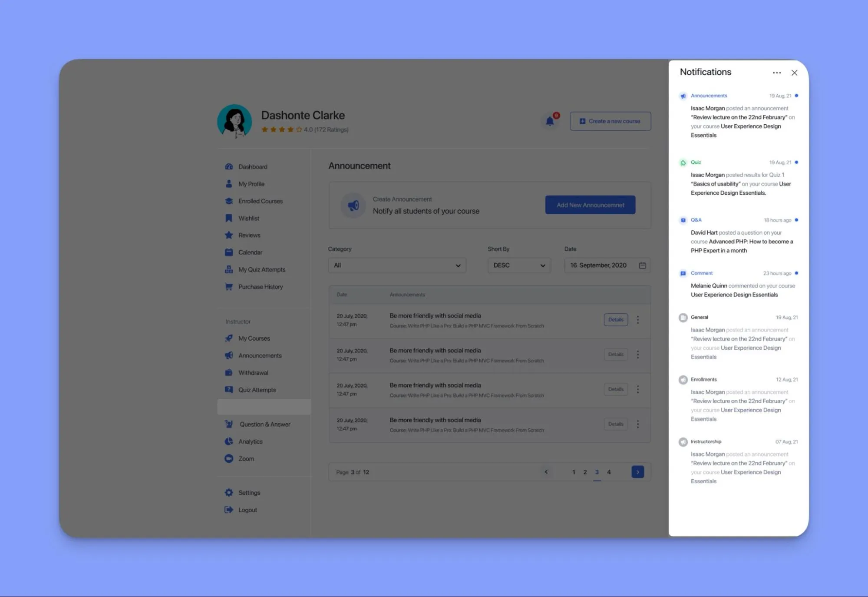The image size is (868, 597).
Task: Open the Instructorship notification dated 07 Aug
Action: 738,461
